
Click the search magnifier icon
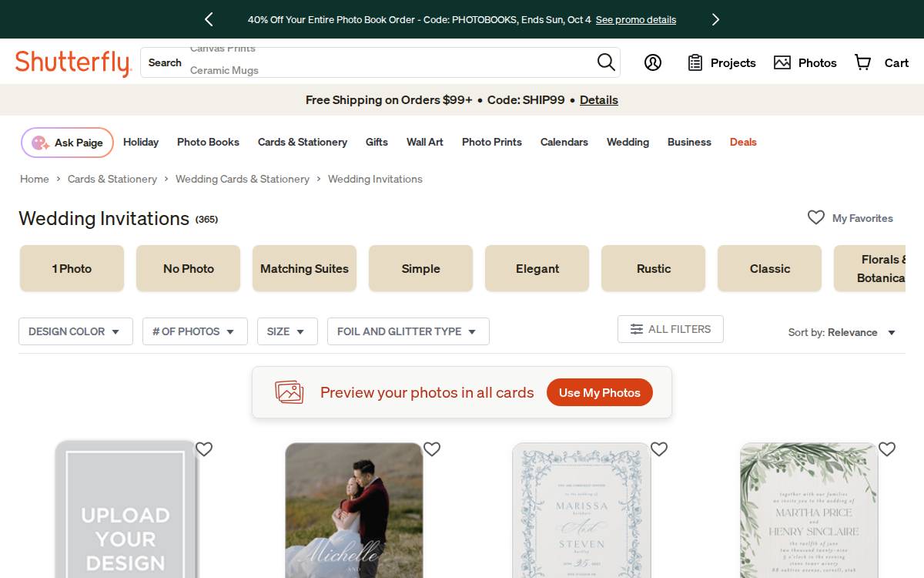pyautogui.click(x=606, y=62)
